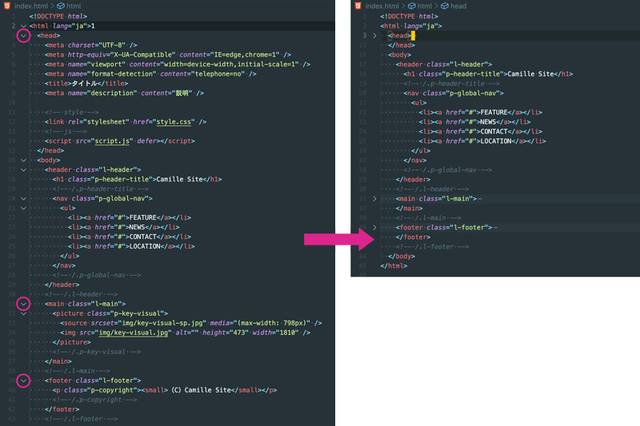The height and width of the screenshot is (426, 640).
Task: Follow the script.js link in left pane
Action: pyautogui.click(x=112, y=141)
